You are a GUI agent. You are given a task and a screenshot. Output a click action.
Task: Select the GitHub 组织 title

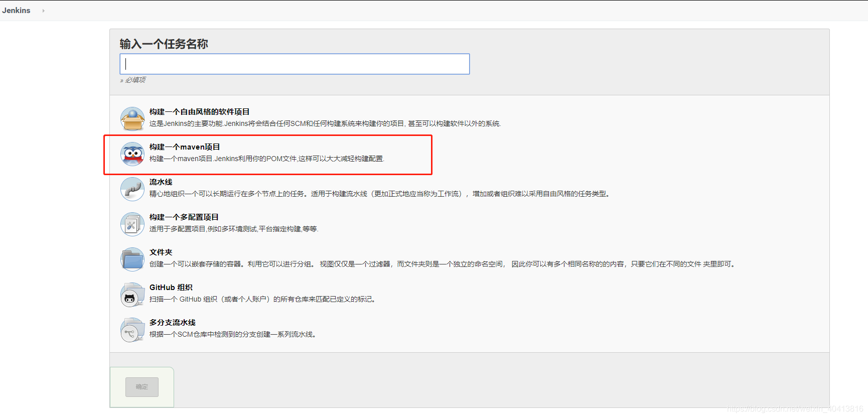coord(171,287)
